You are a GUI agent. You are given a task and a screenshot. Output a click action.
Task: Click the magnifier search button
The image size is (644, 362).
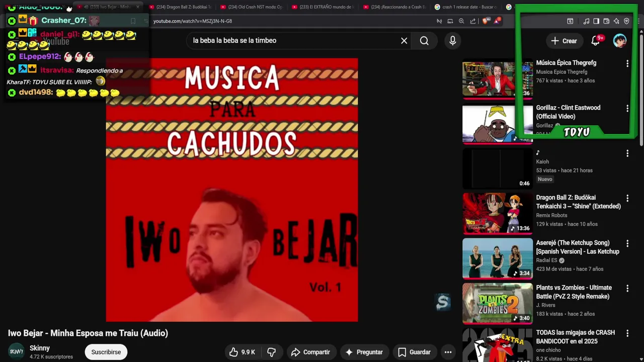(424, 41)
